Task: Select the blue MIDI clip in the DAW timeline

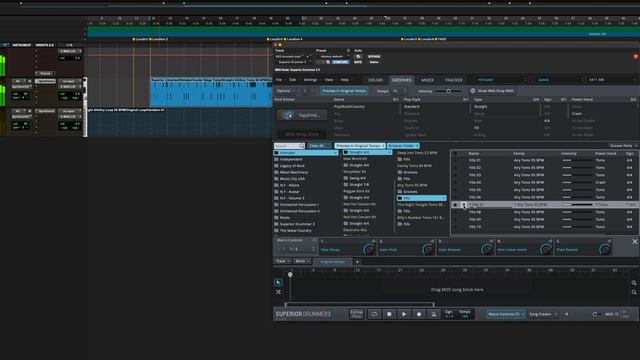Action: coord(211,92)
